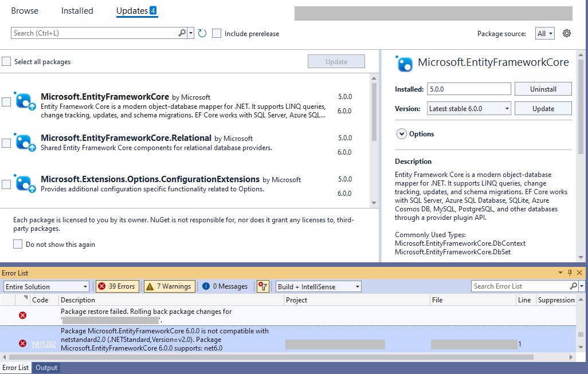Check the Options.ConfigurationExtensions package checkbox
This screenshot has height=374, width=588.
point(6,184)
